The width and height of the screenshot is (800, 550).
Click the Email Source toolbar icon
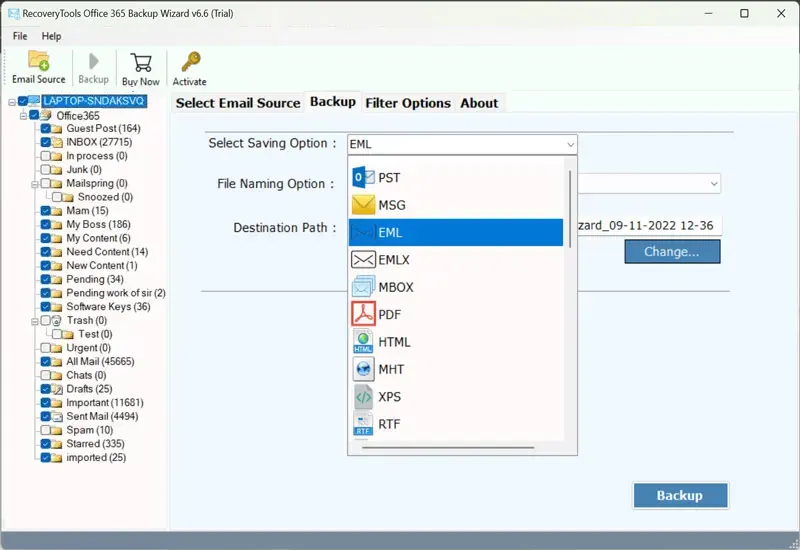click(x=38, y=67)
